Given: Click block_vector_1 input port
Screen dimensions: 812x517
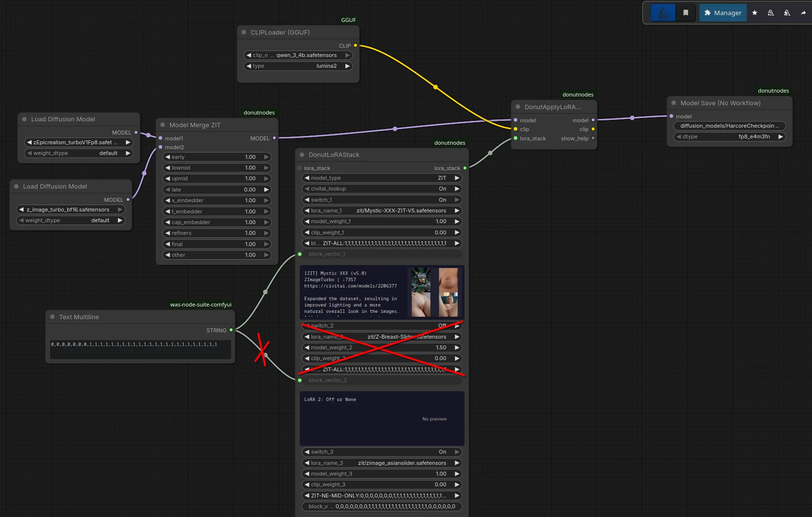Looking at the screenshot, I should [x=300, y=254].
